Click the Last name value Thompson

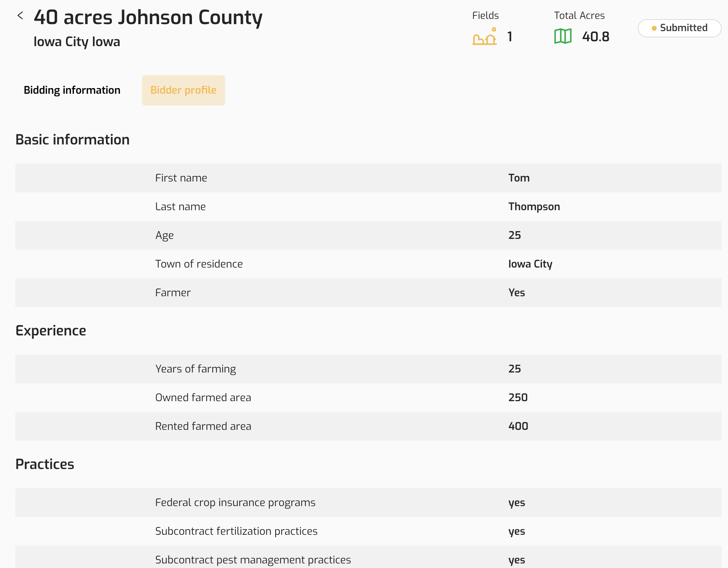[x=534, y=207]
